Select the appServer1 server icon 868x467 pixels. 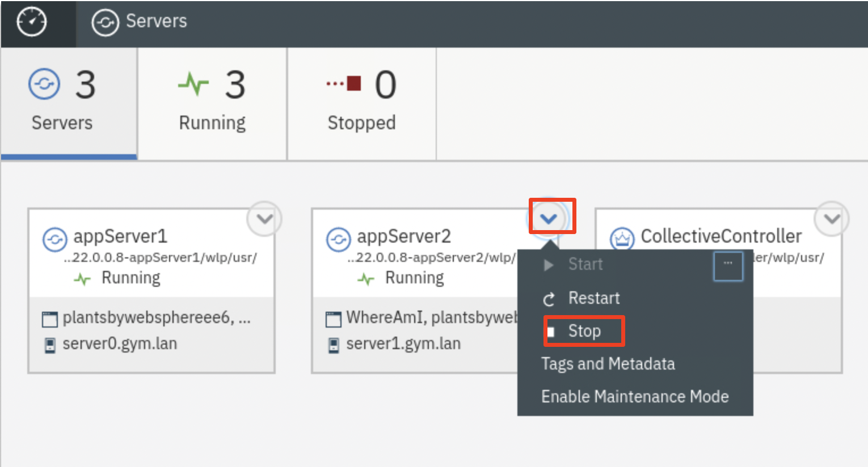coord(54,239)
